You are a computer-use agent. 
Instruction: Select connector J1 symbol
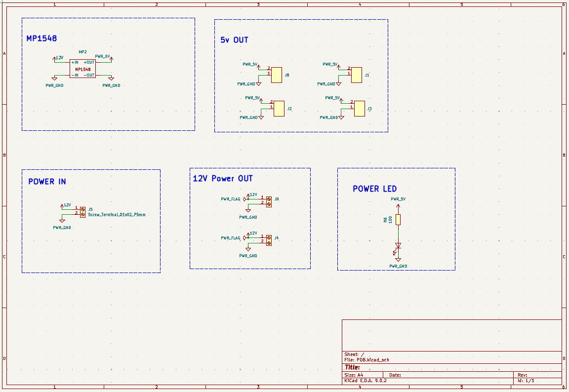click(357, 75)
